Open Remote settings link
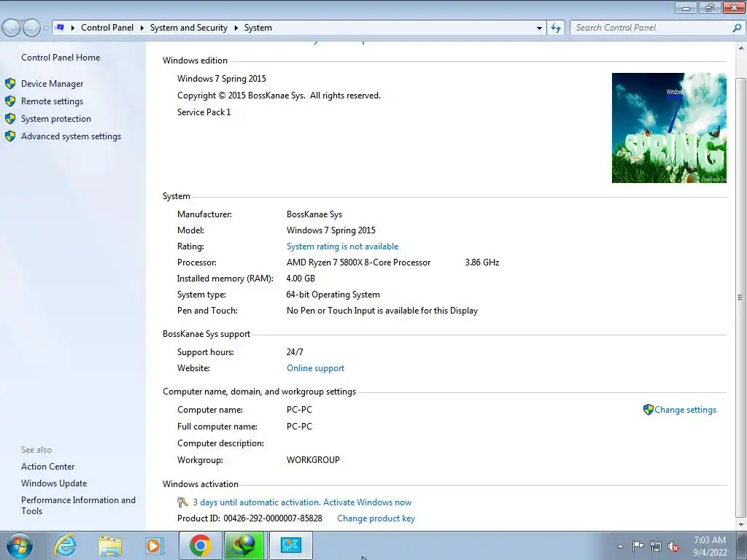 coord(52,101)
